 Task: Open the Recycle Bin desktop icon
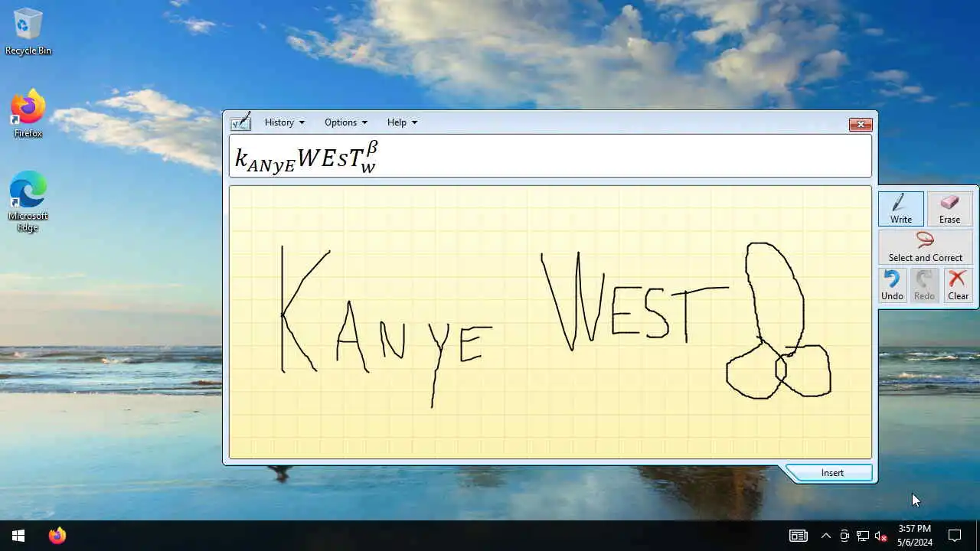28,32
